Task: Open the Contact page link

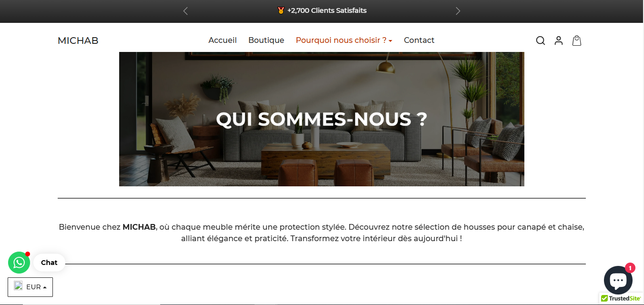Action: (x=419, y=41)
